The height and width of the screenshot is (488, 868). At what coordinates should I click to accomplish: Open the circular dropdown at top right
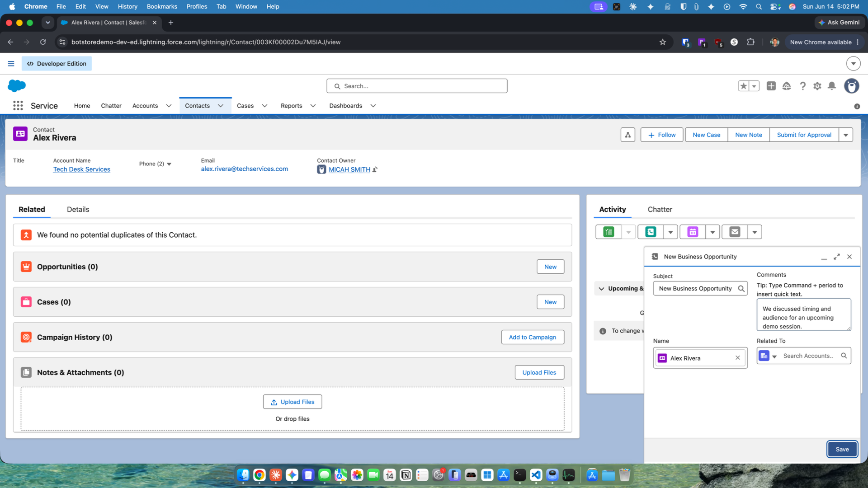(x=853, y=64)
